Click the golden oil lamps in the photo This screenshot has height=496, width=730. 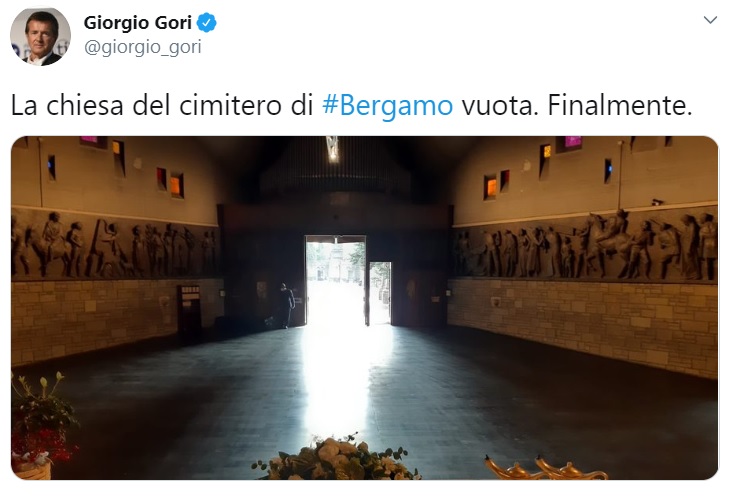point(546,468)
